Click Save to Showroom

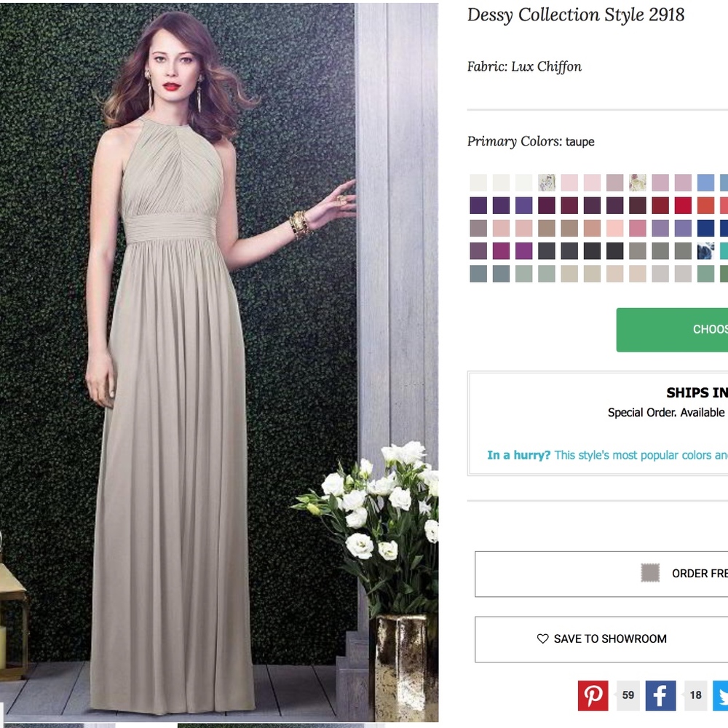[x=610, y=638]
